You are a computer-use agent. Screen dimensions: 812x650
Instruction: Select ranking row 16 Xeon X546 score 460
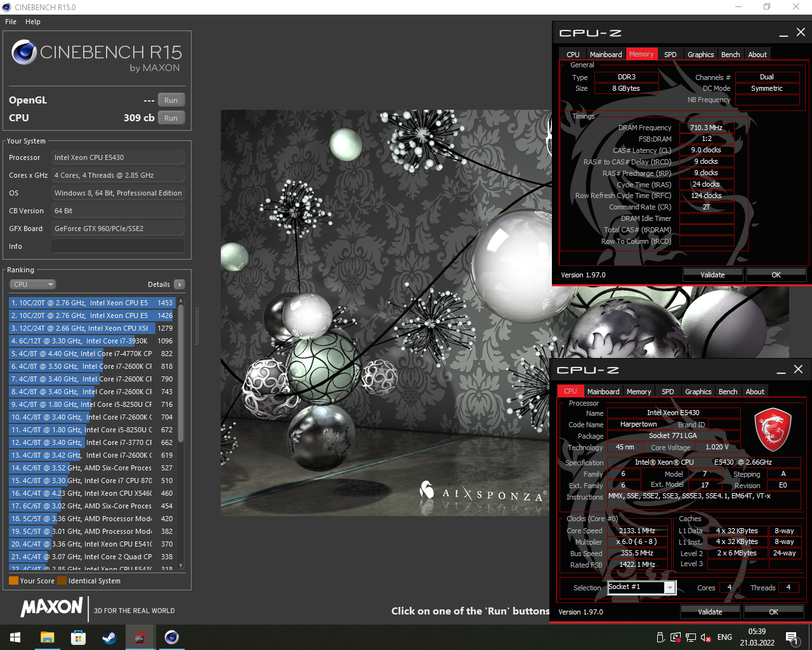[x=92, y=493]
